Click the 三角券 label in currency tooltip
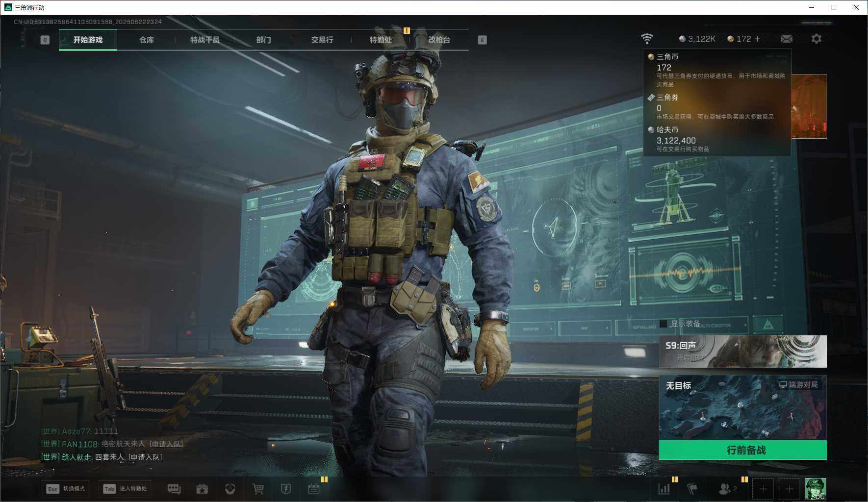 667,98
